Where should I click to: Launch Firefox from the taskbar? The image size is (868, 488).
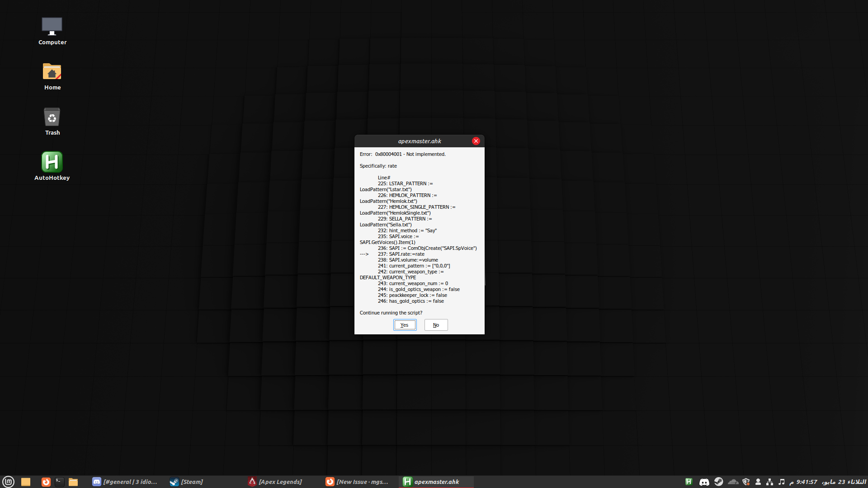(46, 482)
